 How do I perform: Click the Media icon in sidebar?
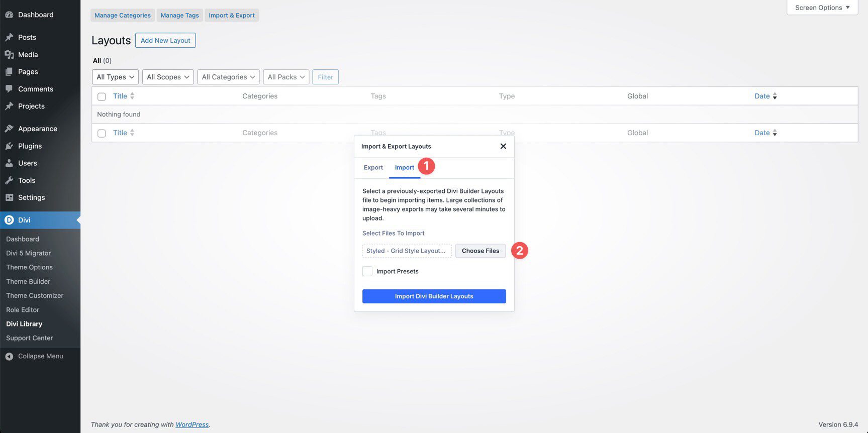pos(9,54)
